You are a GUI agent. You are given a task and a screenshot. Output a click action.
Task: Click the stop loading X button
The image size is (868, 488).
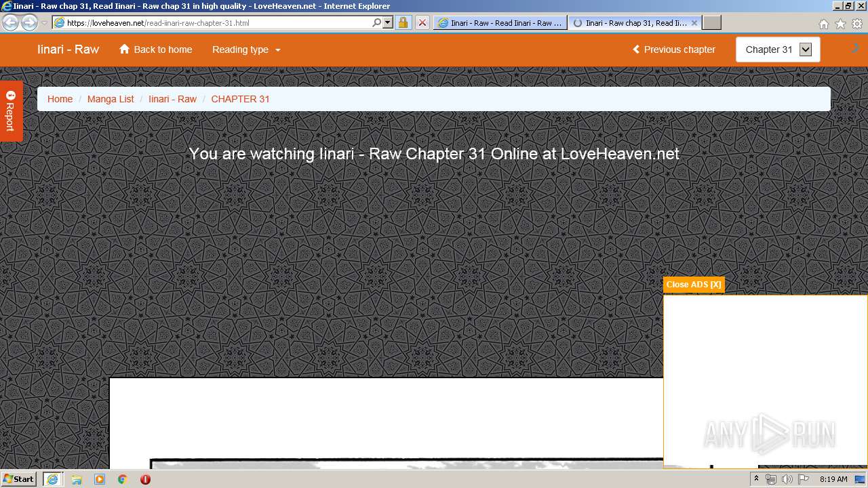422,22
